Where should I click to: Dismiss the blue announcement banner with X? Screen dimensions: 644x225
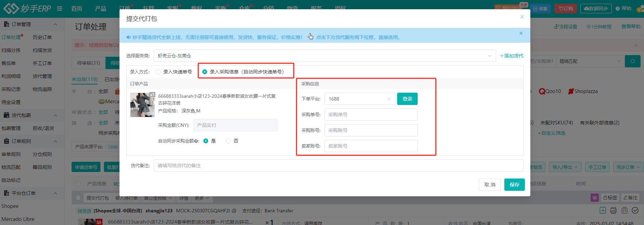point(521,33)
